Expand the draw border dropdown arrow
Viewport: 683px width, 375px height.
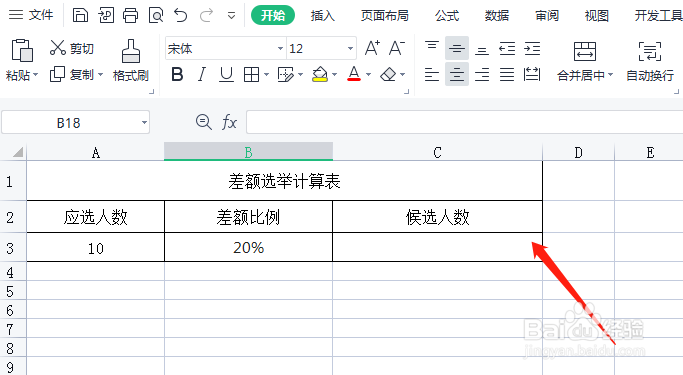[300, 74]
